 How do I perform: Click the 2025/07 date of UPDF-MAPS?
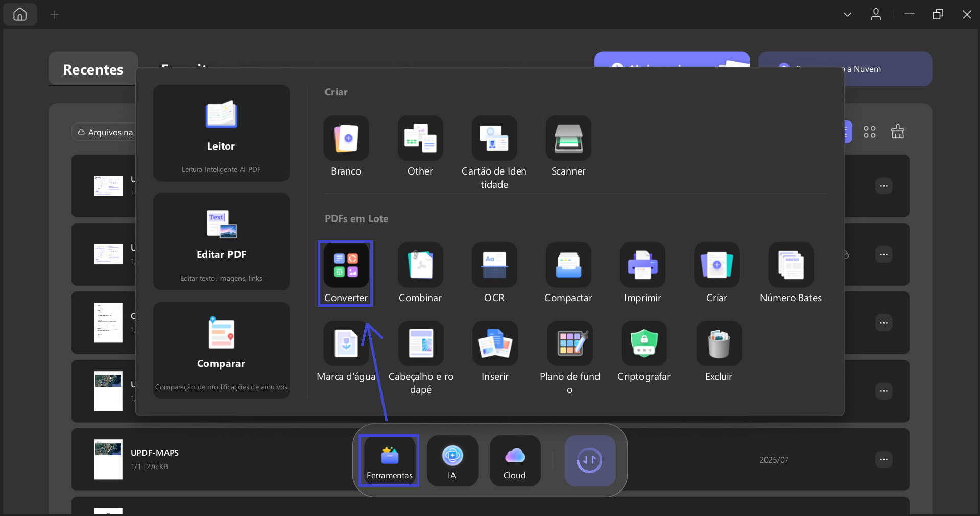774,460
